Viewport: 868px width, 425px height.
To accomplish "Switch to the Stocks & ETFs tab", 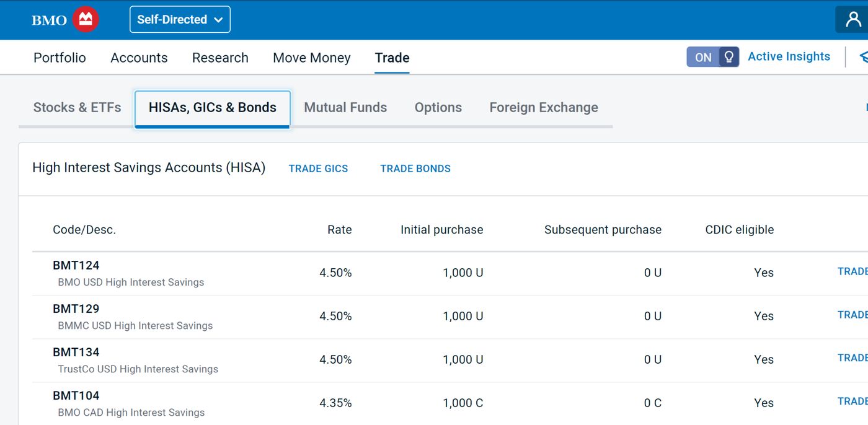I will 77,107.
